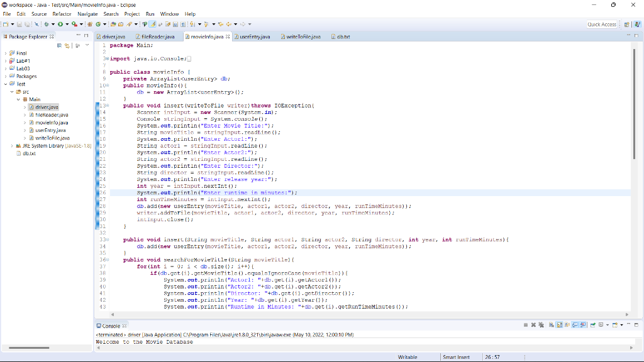
Task: Save the file using the Save icon
Action: (19, 24)
